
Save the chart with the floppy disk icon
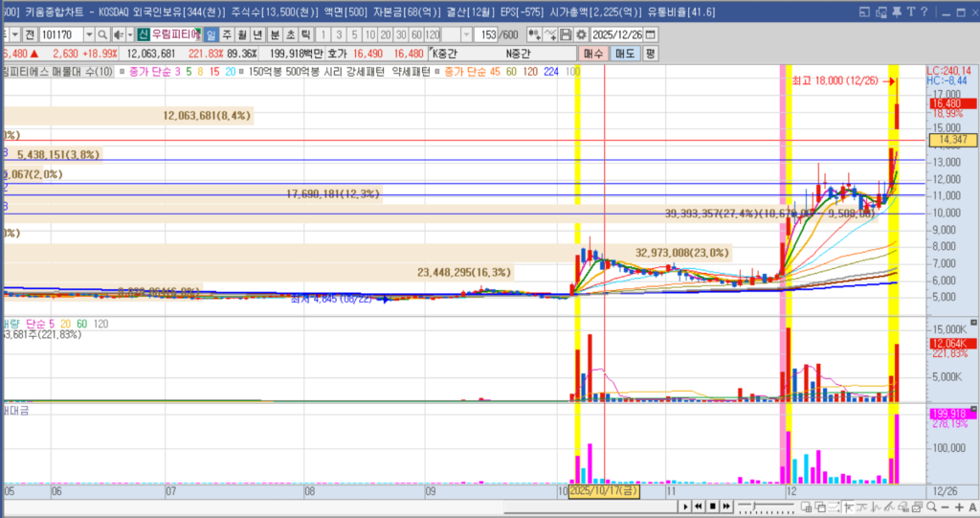click(566, 34)
